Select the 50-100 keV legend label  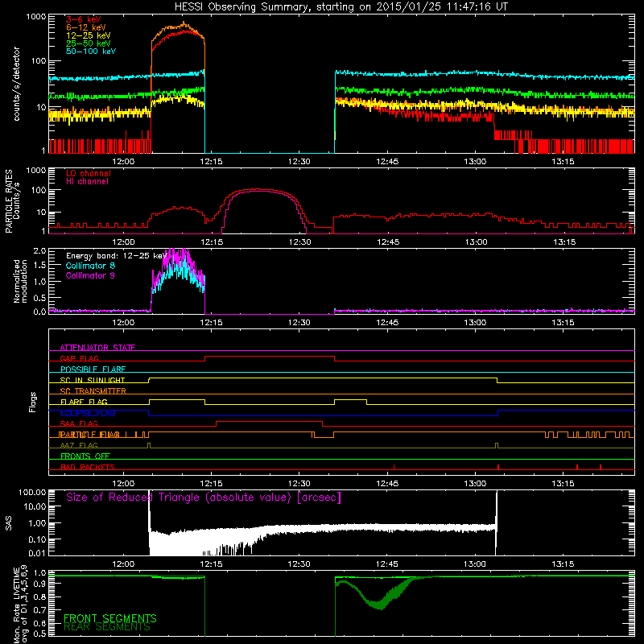91,52
